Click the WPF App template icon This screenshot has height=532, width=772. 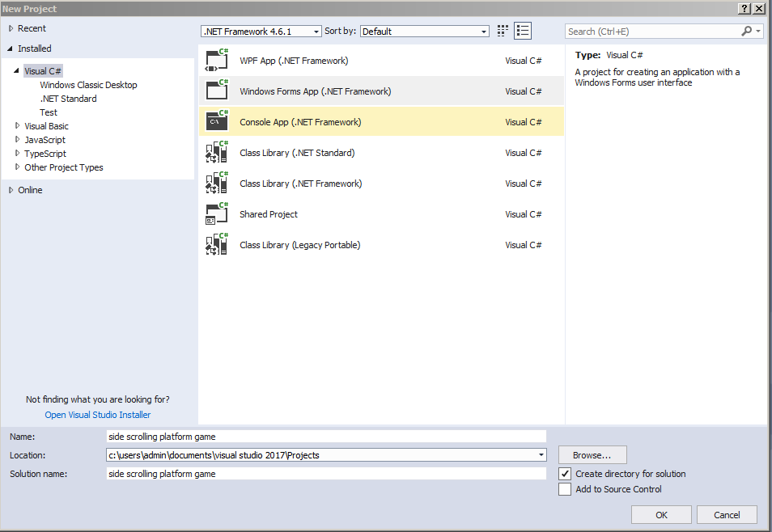(217, 61)
